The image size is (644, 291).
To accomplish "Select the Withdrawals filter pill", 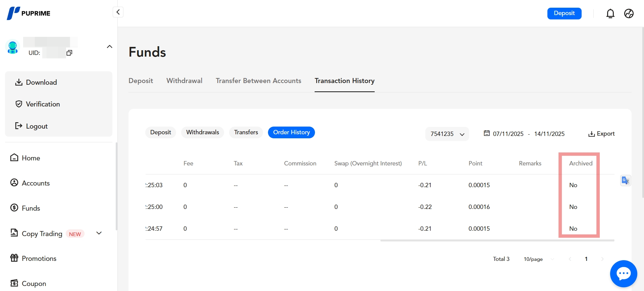I will pyautogui.click(x=202, y=132).
